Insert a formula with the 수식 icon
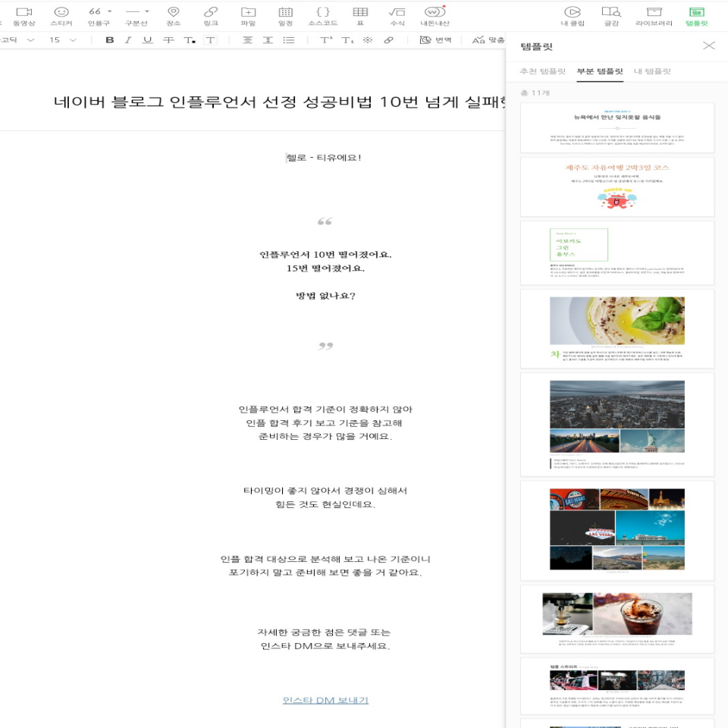Screen dimensions: 728x728 coord(397,16)
